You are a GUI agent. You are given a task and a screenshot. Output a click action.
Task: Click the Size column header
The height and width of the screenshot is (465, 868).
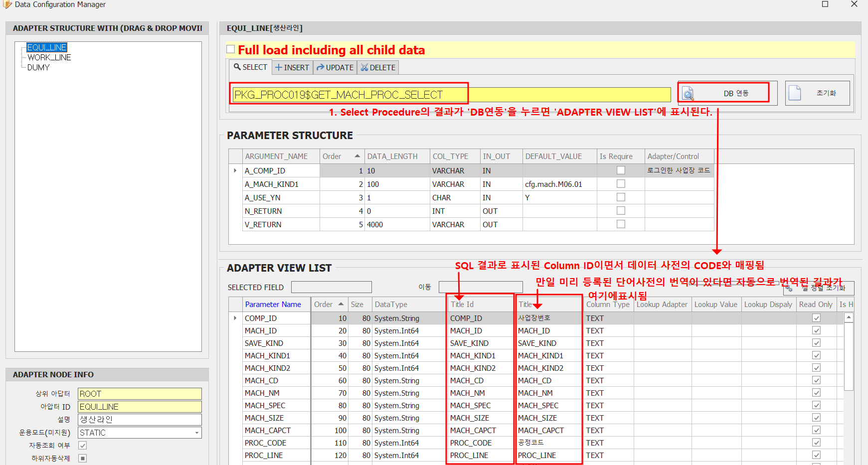360,304
